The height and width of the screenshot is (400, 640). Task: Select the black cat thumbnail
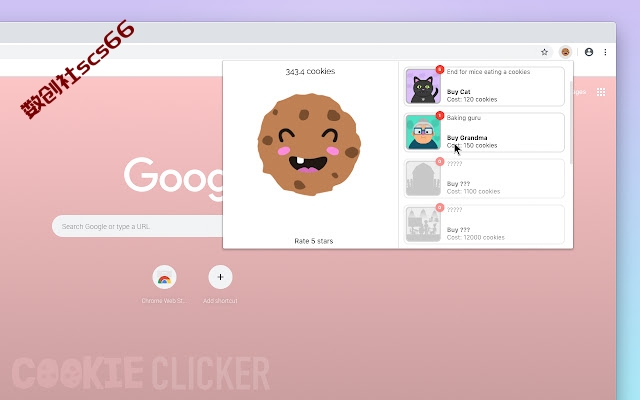click(423, 87)
